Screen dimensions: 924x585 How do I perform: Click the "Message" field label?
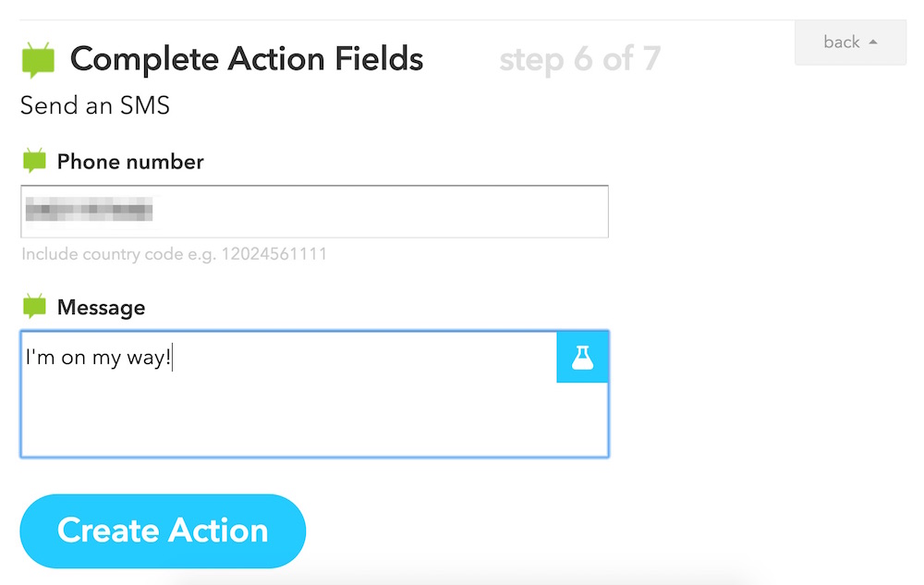point(101,307)
